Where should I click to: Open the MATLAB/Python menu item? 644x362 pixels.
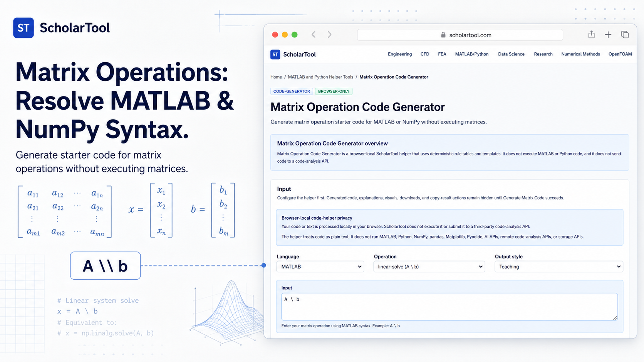click(472, 54)
